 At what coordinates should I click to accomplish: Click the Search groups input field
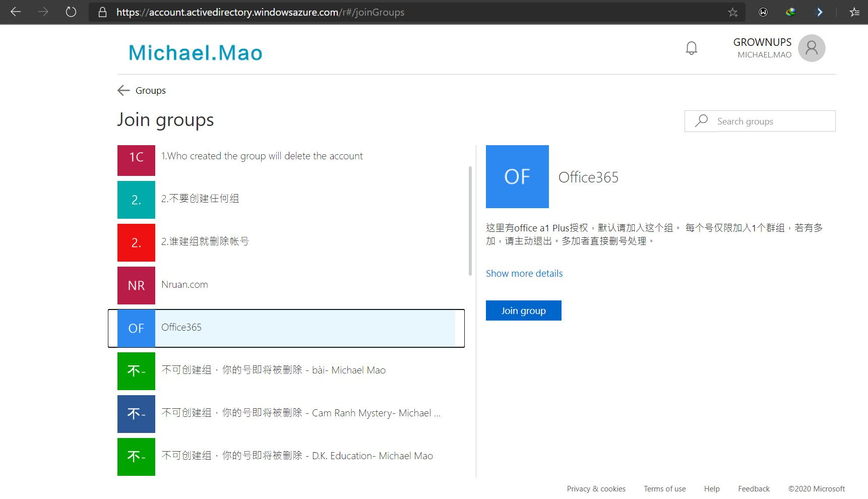coord(774,121)
